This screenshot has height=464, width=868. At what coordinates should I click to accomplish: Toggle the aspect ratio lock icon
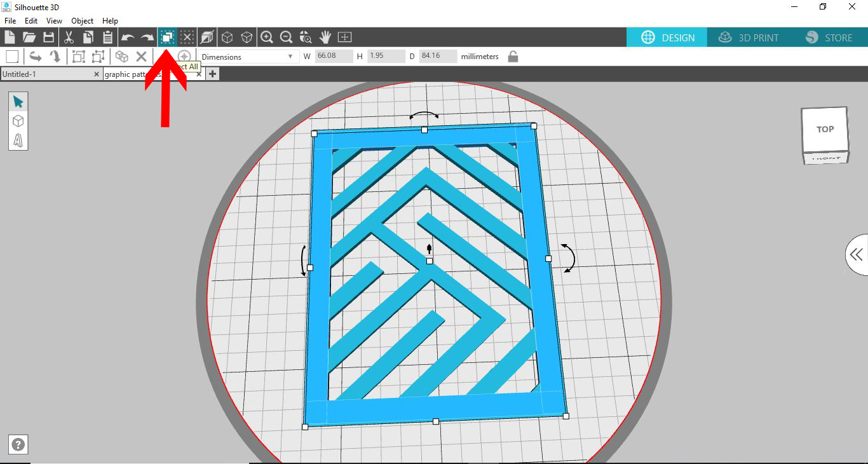coord(513,57)
